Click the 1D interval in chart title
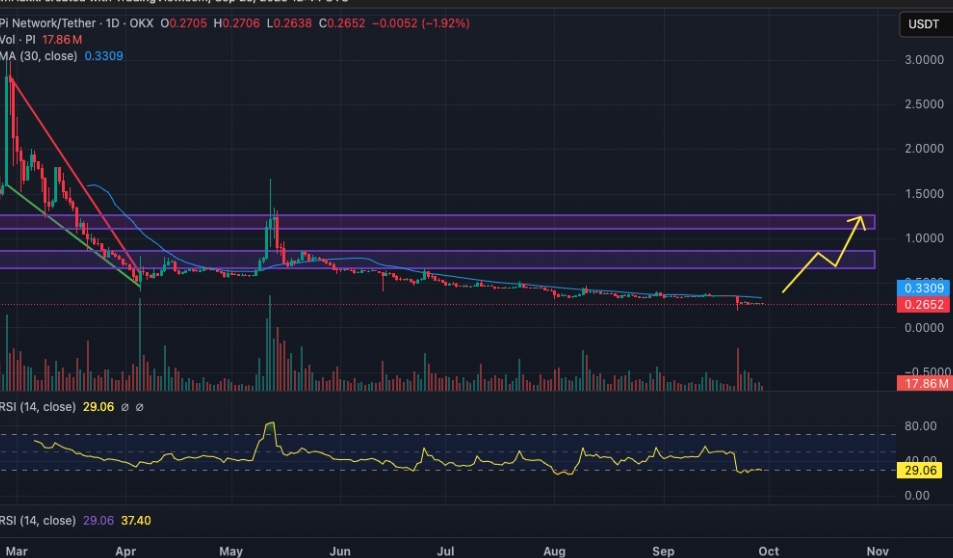This screenshot has width=953, height=558. click(x=113, y=23)
